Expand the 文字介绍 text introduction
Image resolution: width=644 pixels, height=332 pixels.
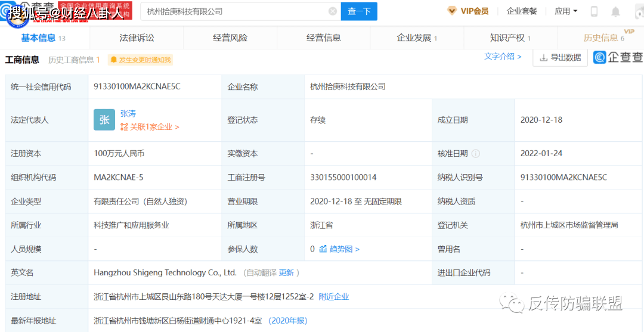503,57
